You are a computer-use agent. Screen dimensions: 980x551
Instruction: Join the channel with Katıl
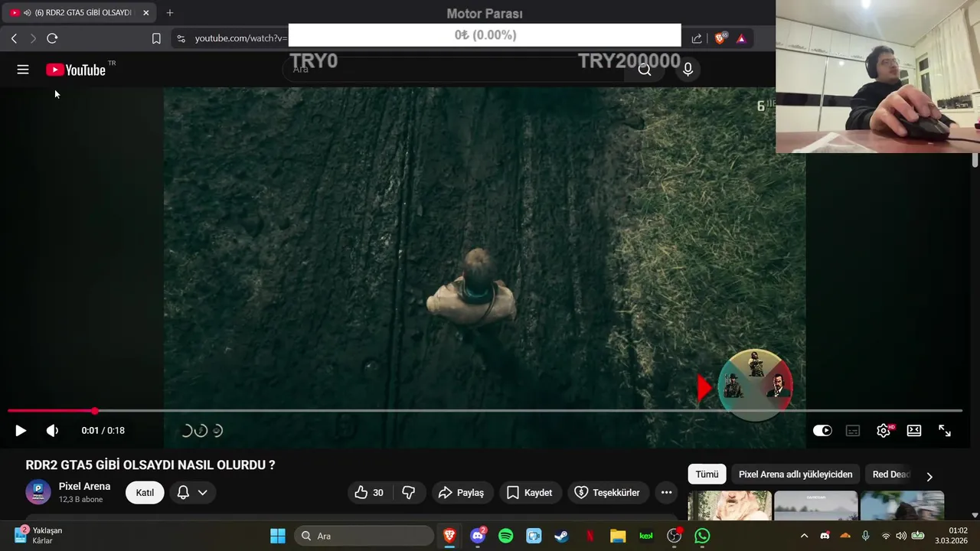click(x=145, y=493)
